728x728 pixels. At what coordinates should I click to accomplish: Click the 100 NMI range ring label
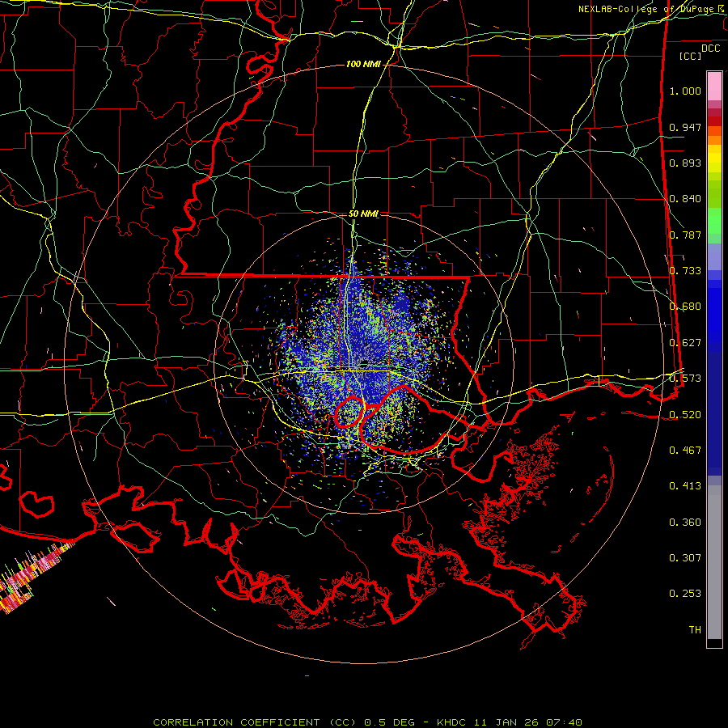tap(363, 64)
